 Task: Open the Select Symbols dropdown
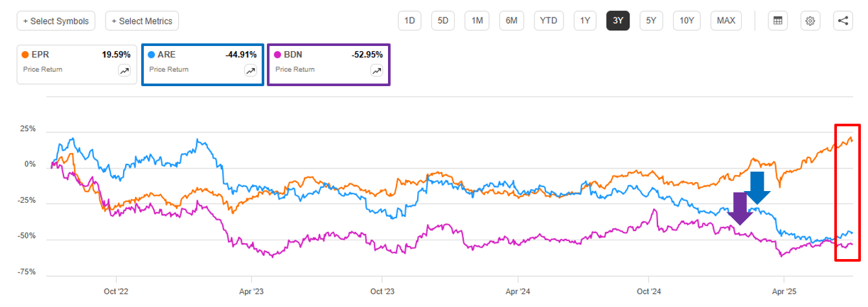(56, 21)
